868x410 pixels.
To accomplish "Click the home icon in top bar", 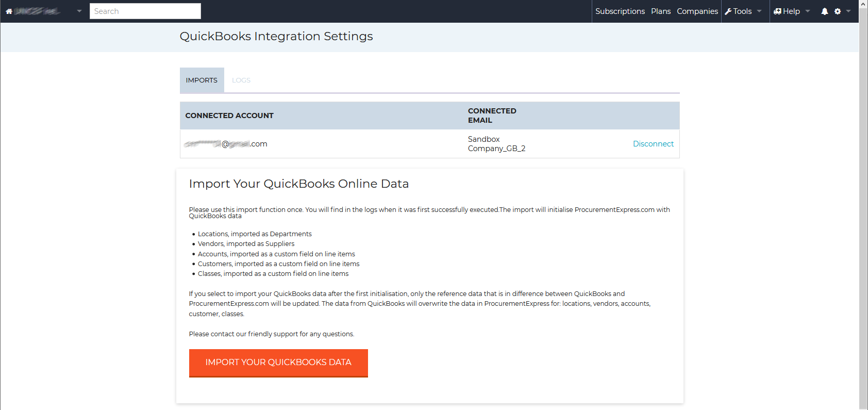I will tap(9, 11).
